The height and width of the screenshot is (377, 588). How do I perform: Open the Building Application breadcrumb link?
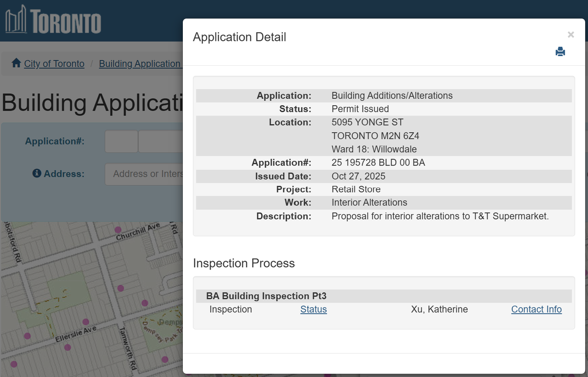click(x=140, y=64)
